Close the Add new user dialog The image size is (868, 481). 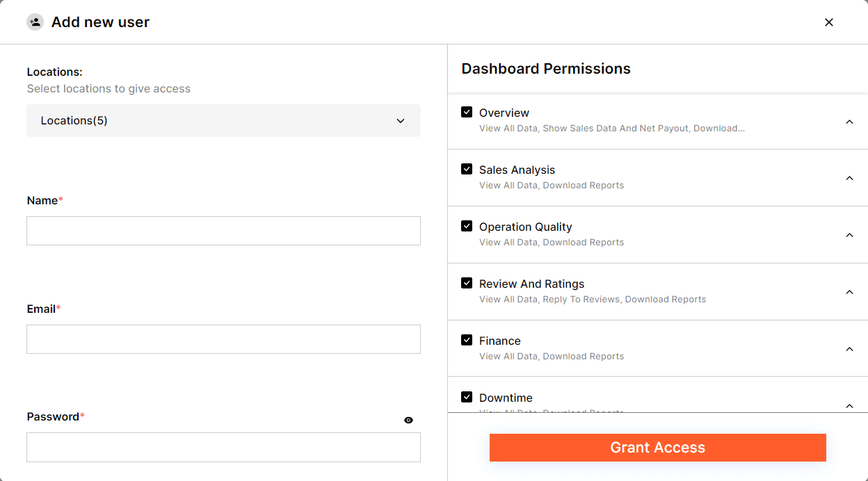point(828,22)
